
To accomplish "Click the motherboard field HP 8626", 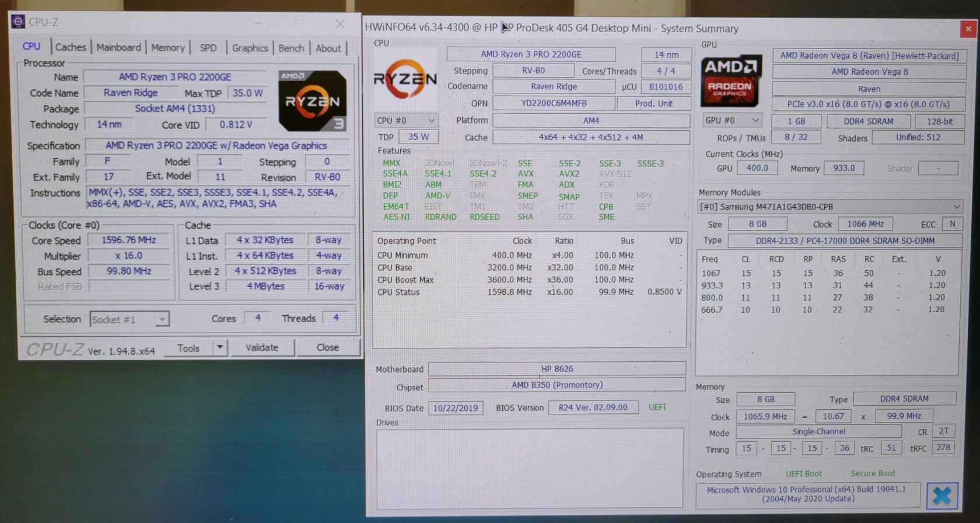I will point(557,369).
